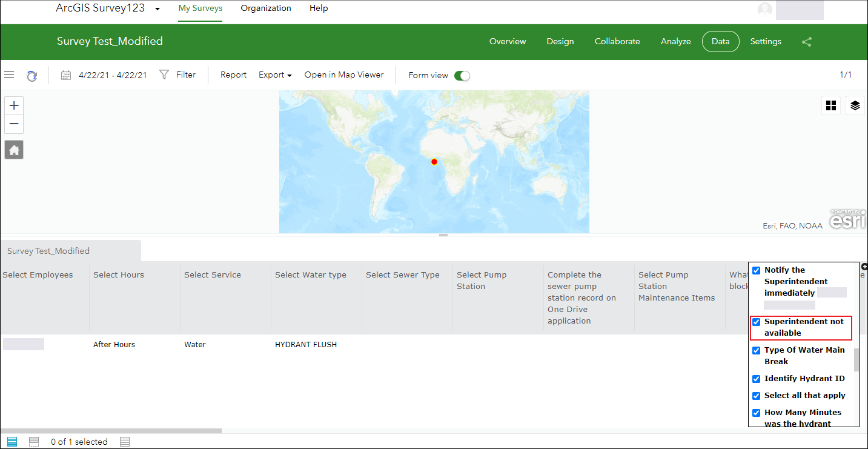The height and width of the screenshot is (449, 868).
Task: Open the ArcGIS Survey123 dropdown arrow
Action: coord(157,9)
